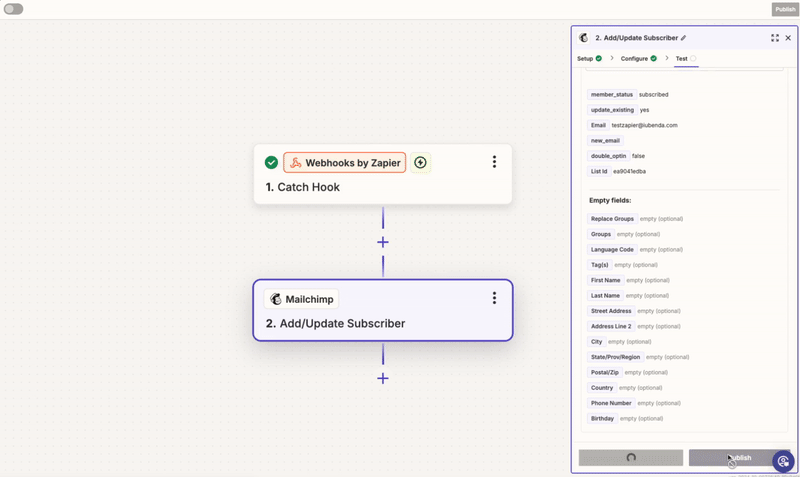Image resolution: width=800 pixels, height=477 pixels.
Task: Open Mailchimp step three-dot menu
Action: [494, 298]
